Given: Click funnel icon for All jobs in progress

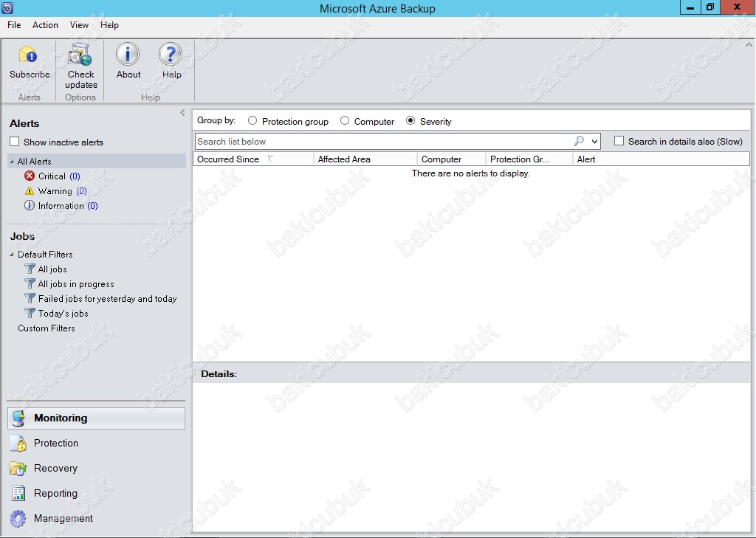Looking at the screenshot, I should pos(30,283).
